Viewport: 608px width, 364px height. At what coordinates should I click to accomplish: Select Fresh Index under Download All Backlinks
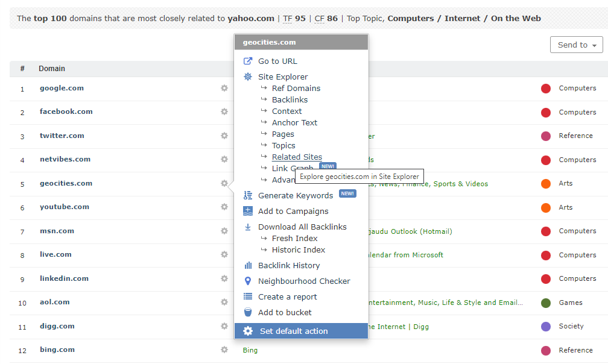coord(294,238)
